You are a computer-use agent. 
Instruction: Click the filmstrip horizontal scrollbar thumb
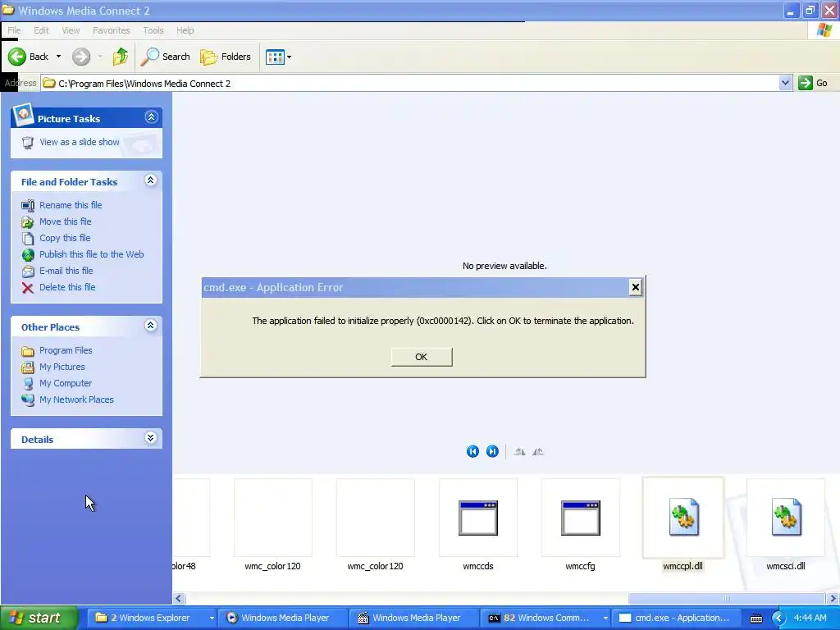pos(727,598)
